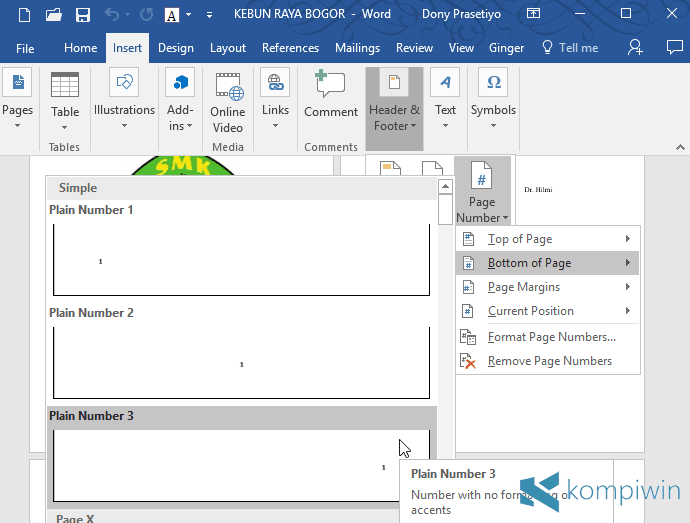The height and width of the screenshot is (523, 690).
Task: Expand the Illustrations group
Action: click(x=124, y=99)
